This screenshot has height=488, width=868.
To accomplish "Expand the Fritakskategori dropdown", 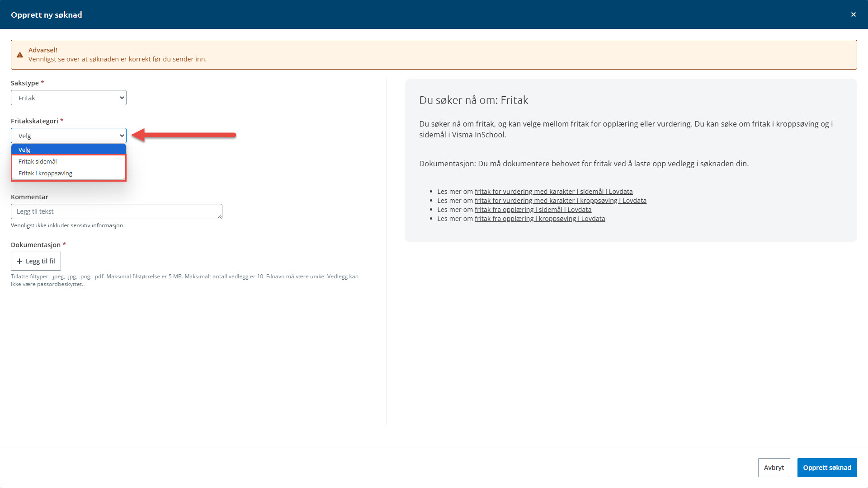I will coord(68,136).
